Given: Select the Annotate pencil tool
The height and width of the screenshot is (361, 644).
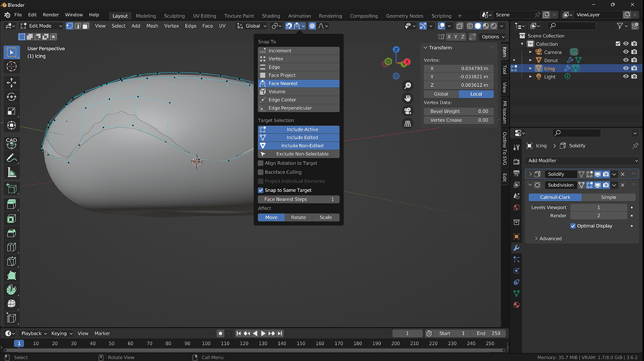Looking at the screenshot, I should [11, 158].
